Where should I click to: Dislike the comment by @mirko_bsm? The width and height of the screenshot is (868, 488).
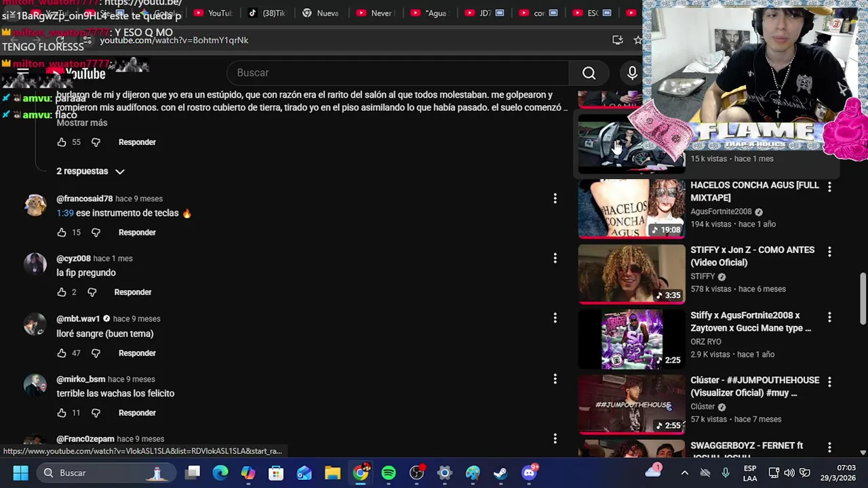tap(96, 413)
